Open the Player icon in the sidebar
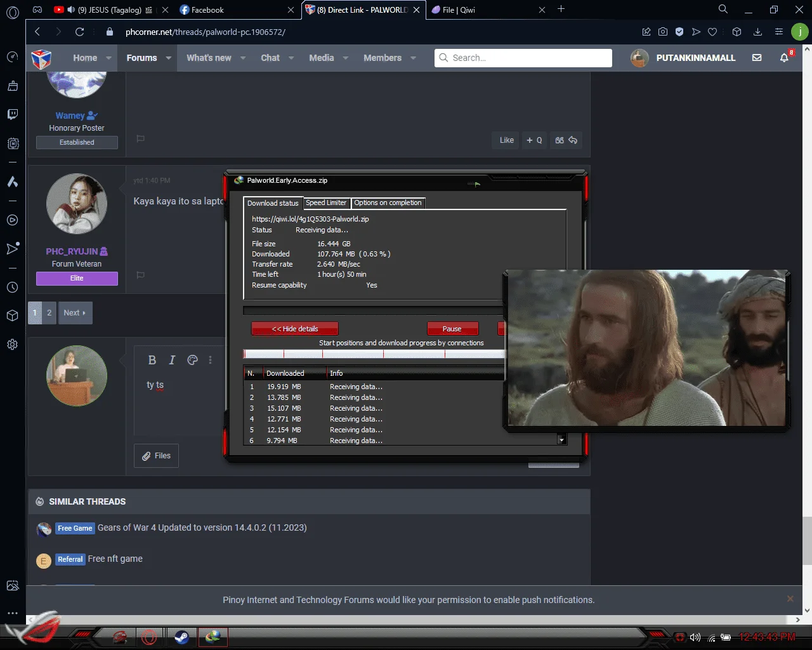Image resolution: width=812 pixels, height=650 pixels. (12, 220)
